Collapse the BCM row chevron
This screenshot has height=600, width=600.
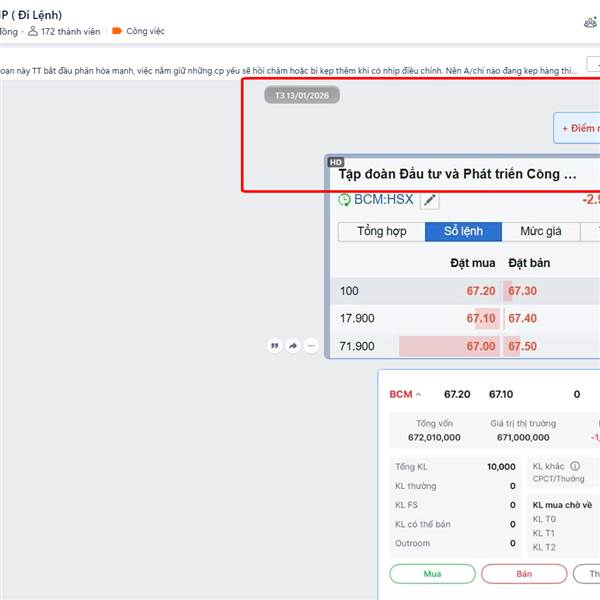pyautogui.click(x=419, y=394)
